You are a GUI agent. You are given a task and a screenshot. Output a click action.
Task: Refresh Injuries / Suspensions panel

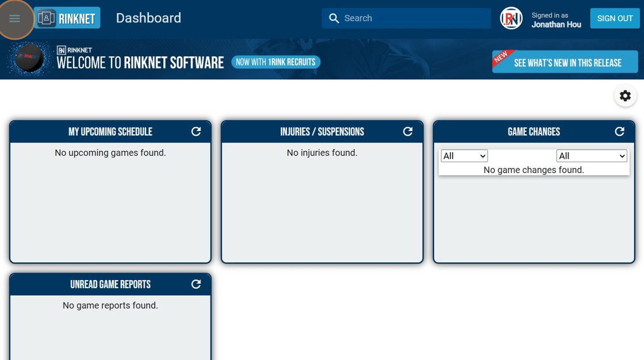(408, 132)
